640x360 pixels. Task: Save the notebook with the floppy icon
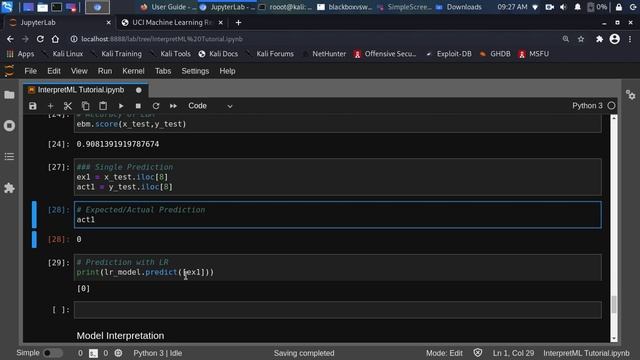coord(33,106)
